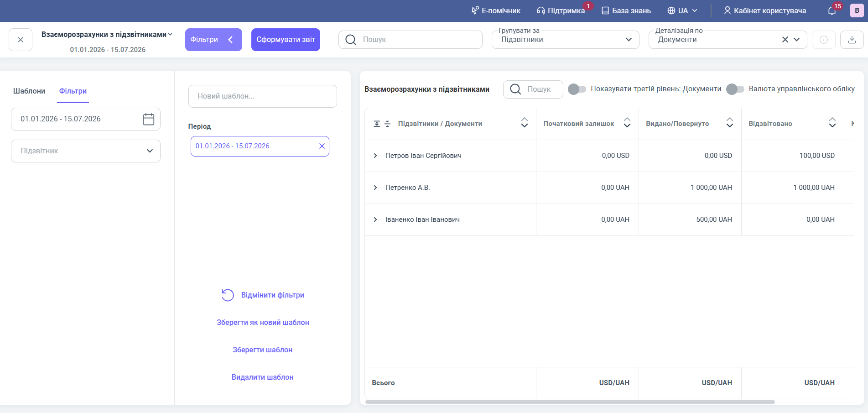Image resolution: width=868 pixels, height=413 pixels.
Task: Open the notifications bell
Action: 832,10
